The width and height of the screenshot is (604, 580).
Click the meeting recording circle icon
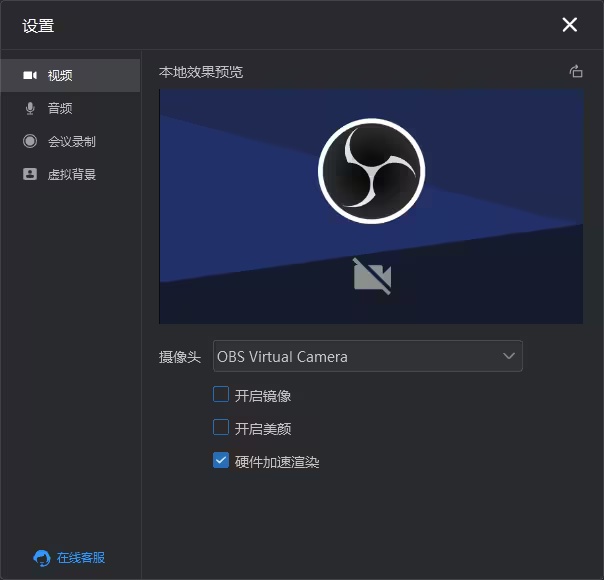(x=30, y=141)
